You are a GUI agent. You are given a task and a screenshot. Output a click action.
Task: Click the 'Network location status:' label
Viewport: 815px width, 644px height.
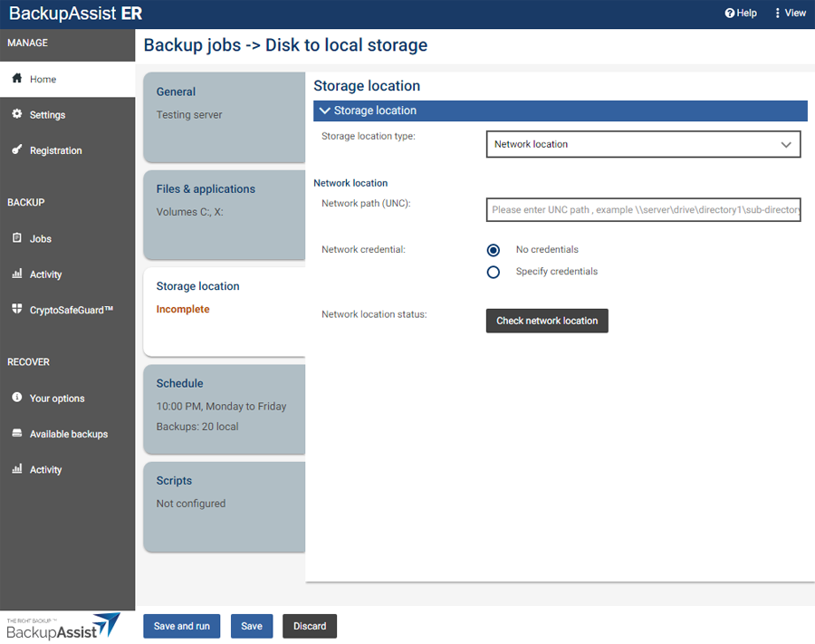pyautogui.click(x=374, y=314)
